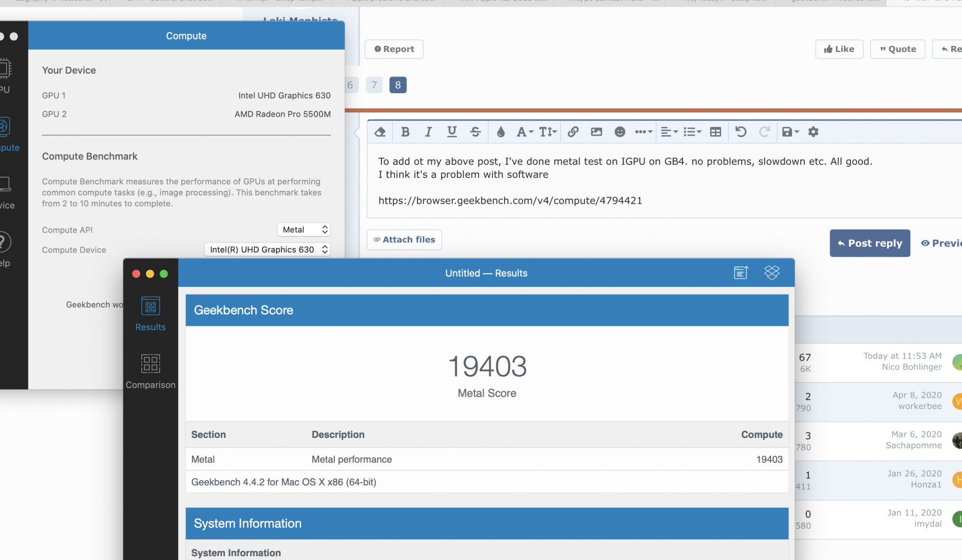This screenshot has width=962, height=560.
Task: Go to page 7 of thread
Action: point(374,85)
